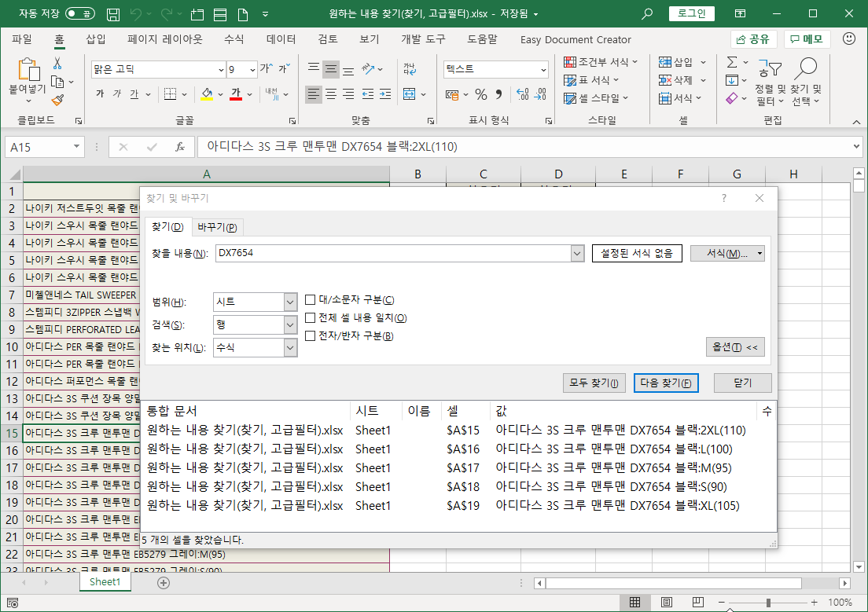Toggle AutoSave (자동 저장) switch
This screenshot has height=612, width=868.
[80, 14]
